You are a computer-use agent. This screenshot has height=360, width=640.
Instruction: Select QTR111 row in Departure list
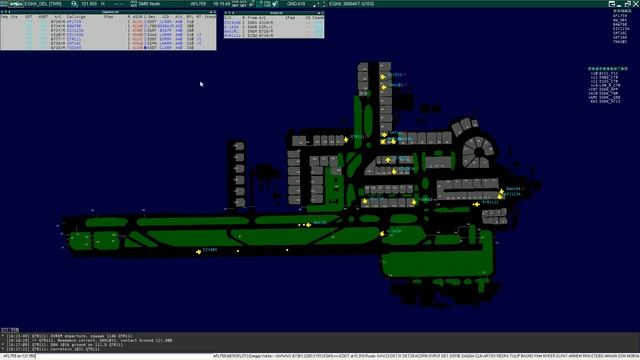pos(108,39)
